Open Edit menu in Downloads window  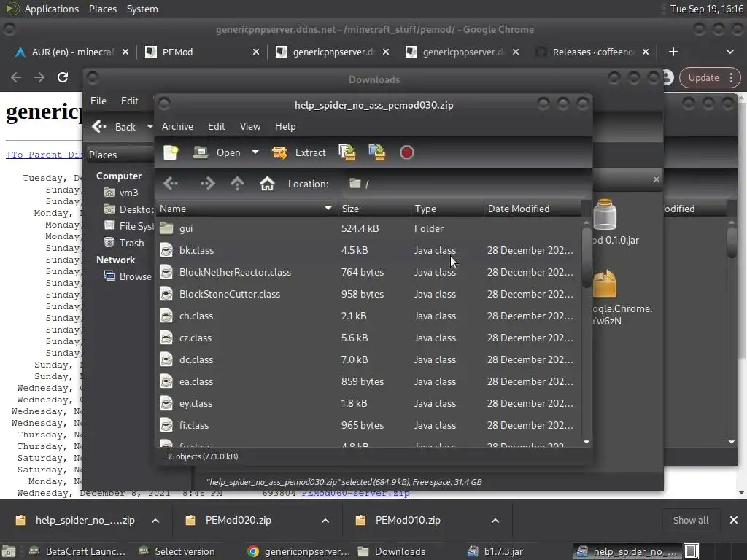[129, 101]
